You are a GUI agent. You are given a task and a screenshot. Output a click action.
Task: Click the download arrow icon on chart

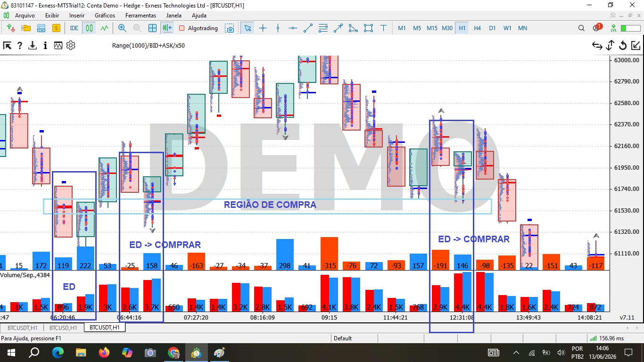(33, 46)
